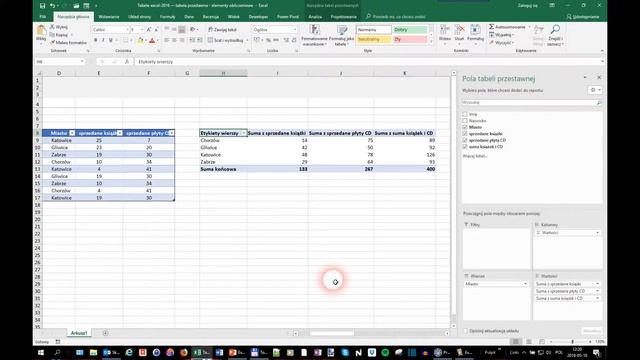This screenshot has width=640, height=360.
Task: Click the zoom slider in status bar
Action: (572, 342)
